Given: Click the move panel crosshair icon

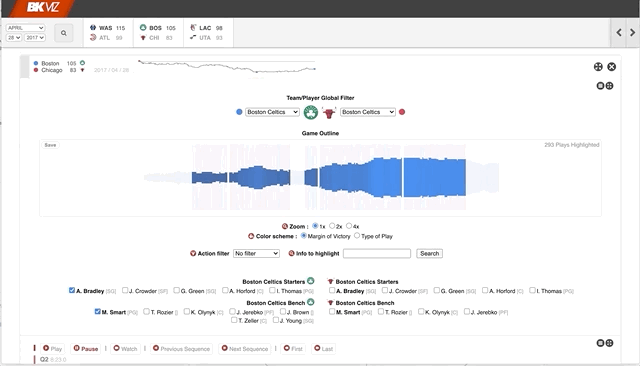Looking at the screenshot, I should [x=598, y=67].
